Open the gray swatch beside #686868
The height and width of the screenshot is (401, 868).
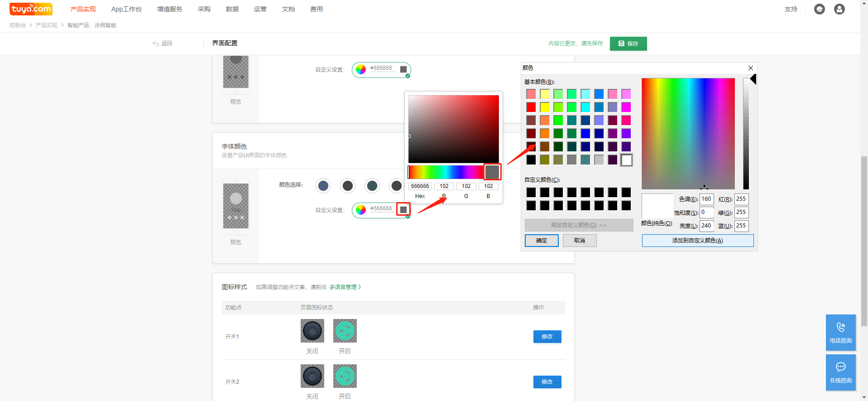[x=403, y=69]
